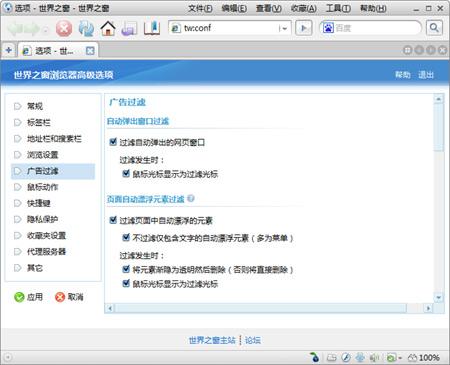Click the 应用 apply button
This screenshot has width=450, height=365.
point(29,297)
